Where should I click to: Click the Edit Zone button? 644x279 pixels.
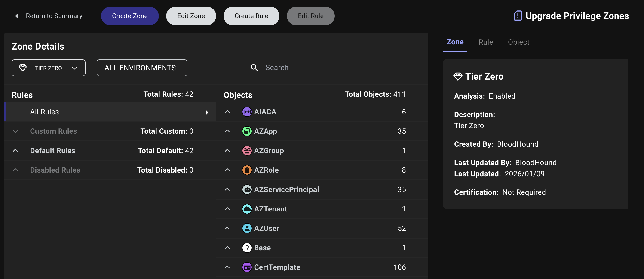[191, 16]
